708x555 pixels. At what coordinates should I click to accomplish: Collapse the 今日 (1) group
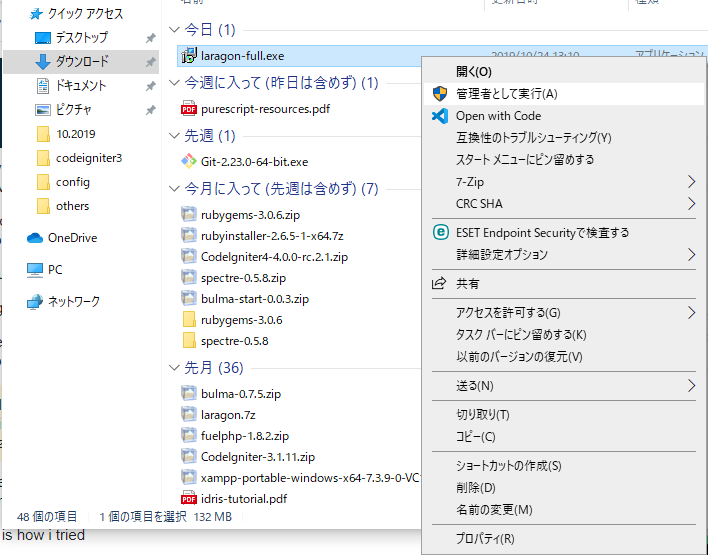[174, 30]
